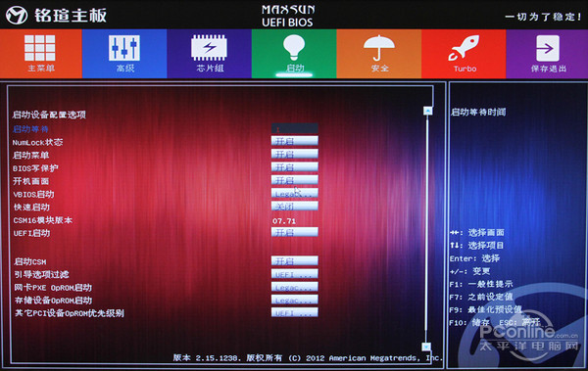Toggle the NumLock状态 开启 value
588x371 pixels.
pos(295,141)
